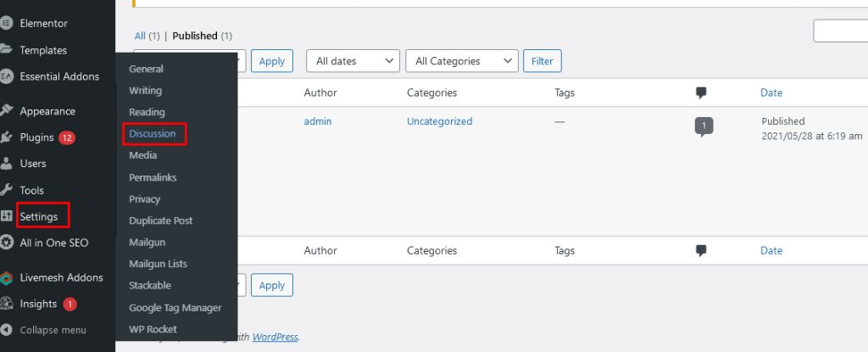Click the Templates folder icon
This screenshot has width=868, height=352.
(6, 49)
